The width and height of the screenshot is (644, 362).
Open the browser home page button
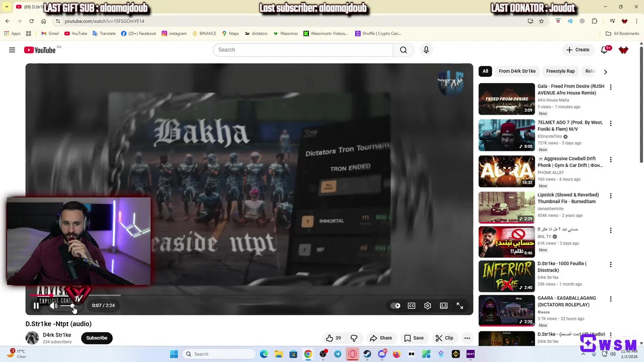[x=44, y=21]
